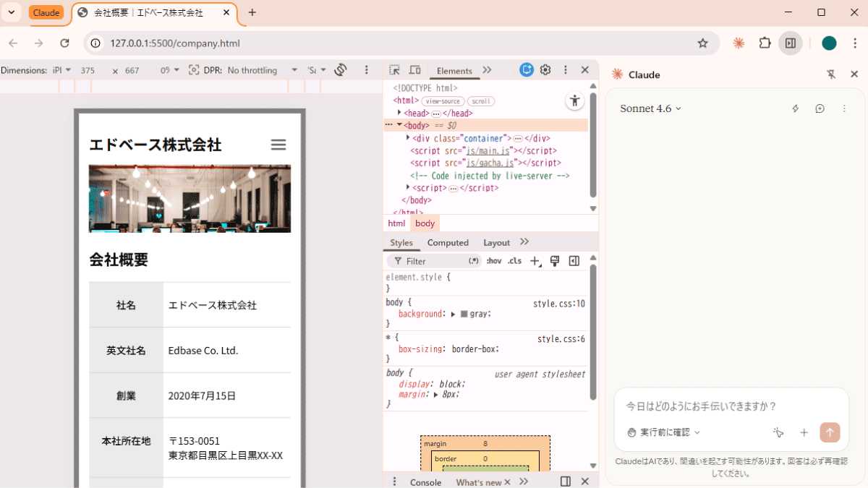This screenshot has width=868, height=488.
Task: Switch to the Elements tab
Action: (x=454, y=70)
